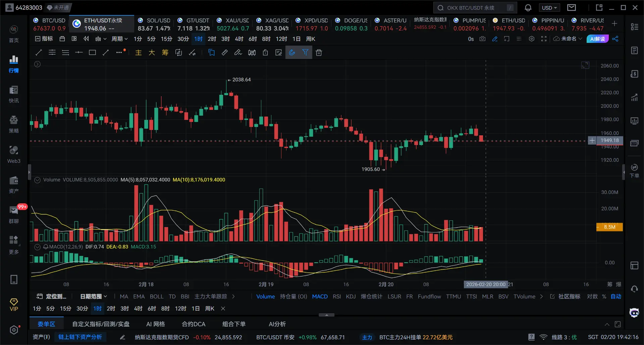Select the horizontal line drawing tool
Screen dimensions: 644x345
coord(79,53)
